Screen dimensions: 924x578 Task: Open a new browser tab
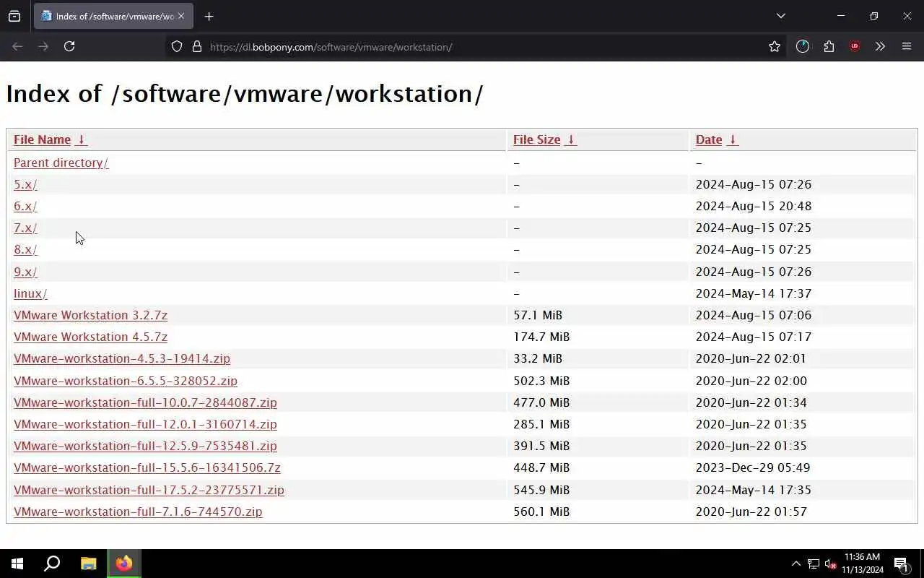(209, 16)
